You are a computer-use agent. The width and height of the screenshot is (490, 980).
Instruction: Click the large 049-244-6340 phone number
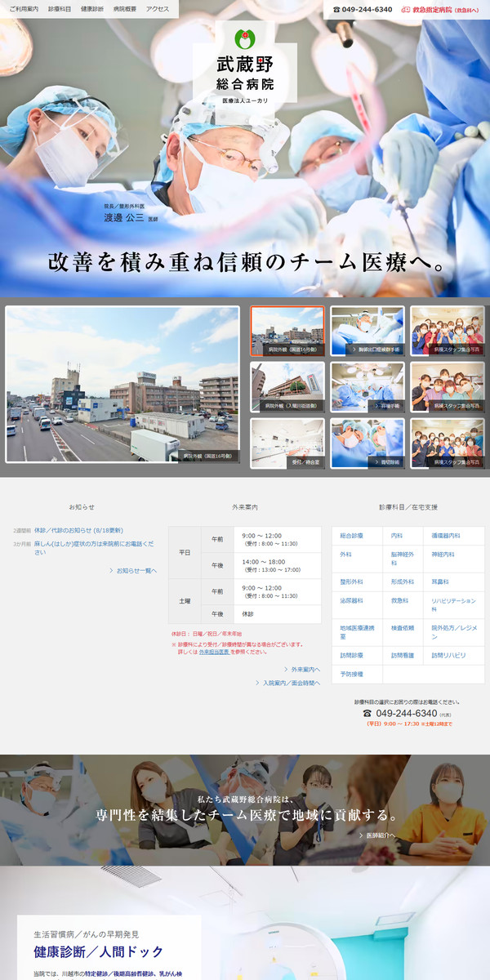pos(406,714)
